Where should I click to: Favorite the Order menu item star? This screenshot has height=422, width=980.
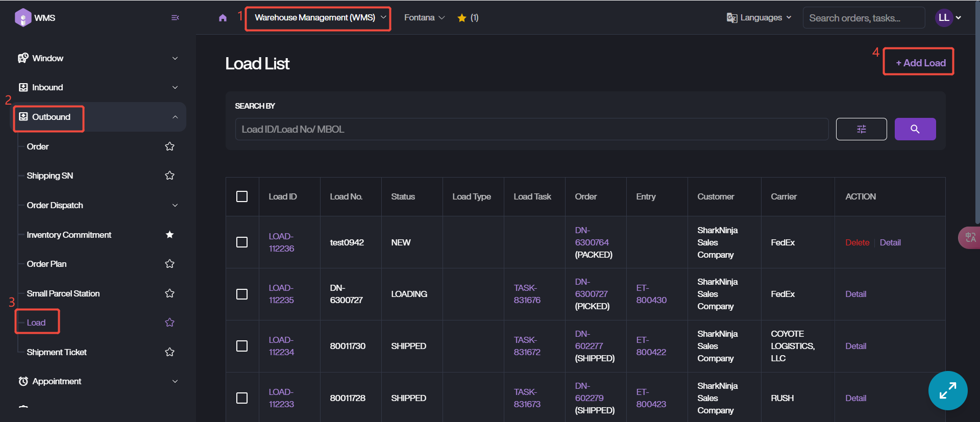(x=169, y=146)
